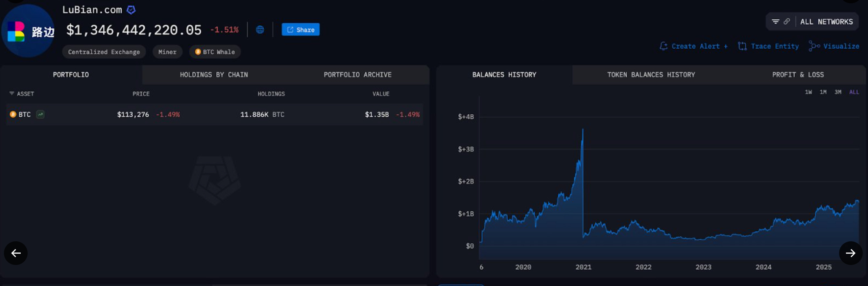Screen dimensions: 868x286
Task: Sort by the PRICE column header
Action: [x=141, y=94]
